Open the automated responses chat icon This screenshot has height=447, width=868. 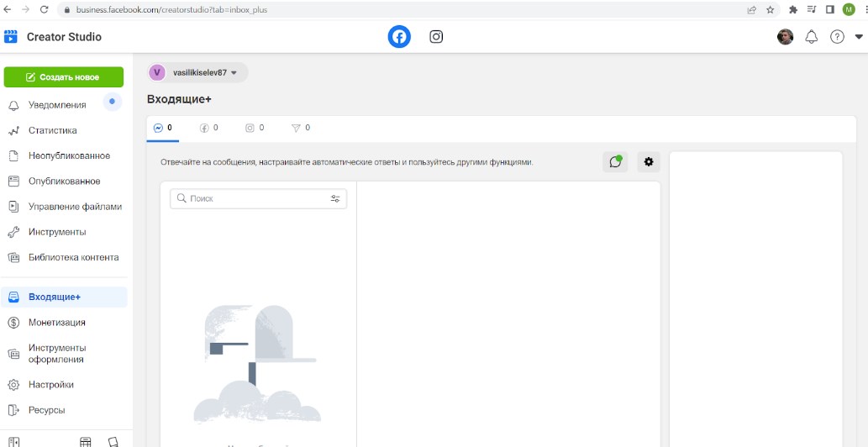pyautogui.click(x=615, y=162)
